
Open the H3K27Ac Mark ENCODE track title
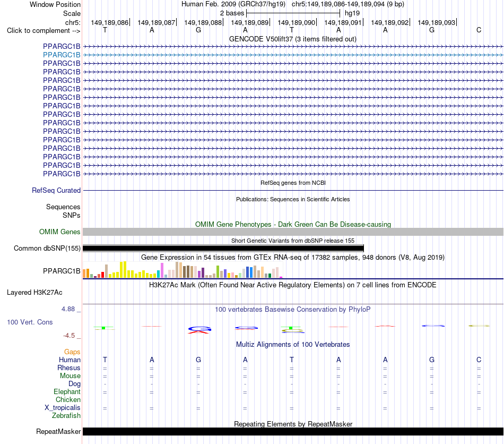click(293, 285)
